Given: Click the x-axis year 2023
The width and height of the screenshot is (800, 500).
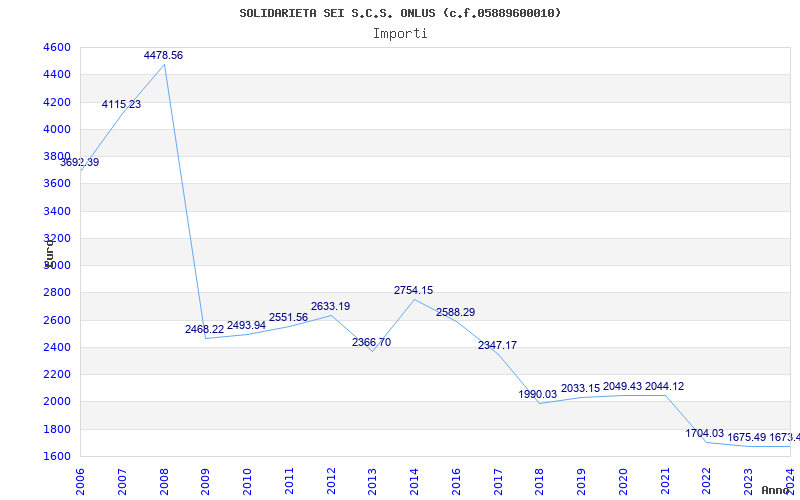Looking at the screenshot, I should click(x=748, y=482).
